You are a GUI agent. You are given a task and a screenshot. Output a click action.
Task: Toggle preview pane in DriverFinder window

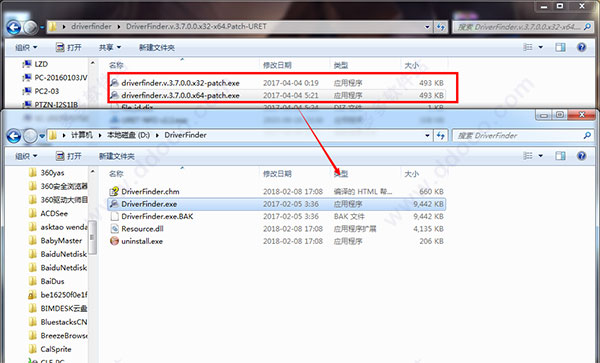point(561,156)
